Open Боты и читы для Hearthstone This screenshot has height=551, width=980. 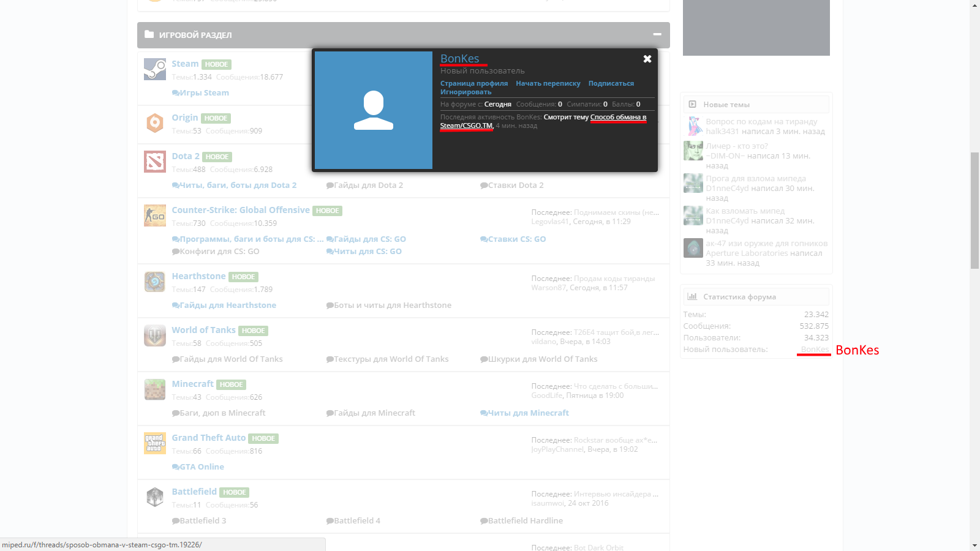[393, 305]
